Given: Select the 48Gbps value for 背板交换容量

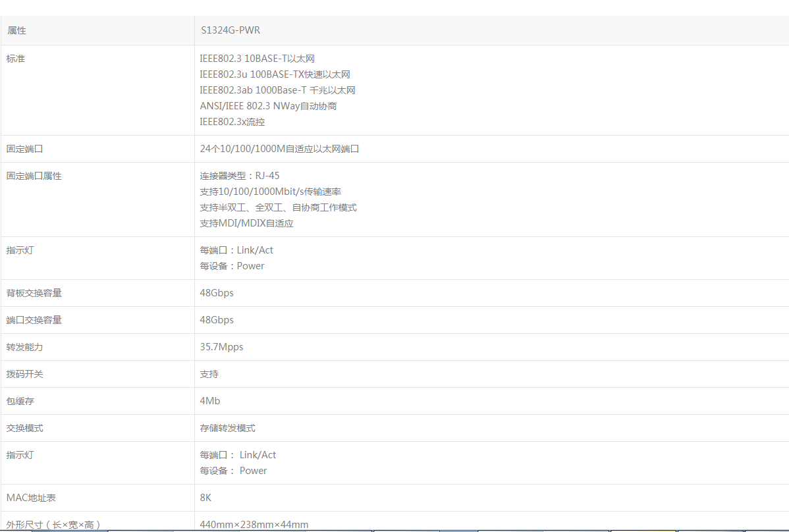Looking at the screenshot, I should tap(217, 293).
